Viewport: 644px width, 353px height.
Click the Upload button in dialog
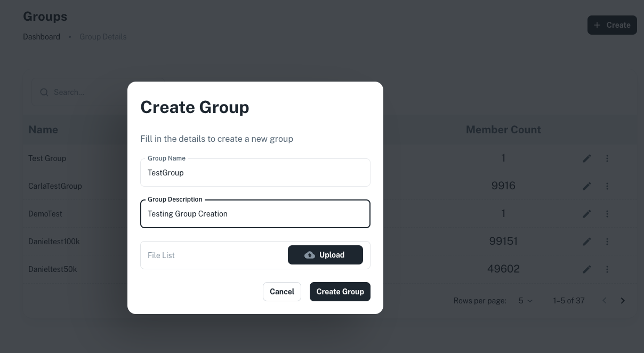325,255
